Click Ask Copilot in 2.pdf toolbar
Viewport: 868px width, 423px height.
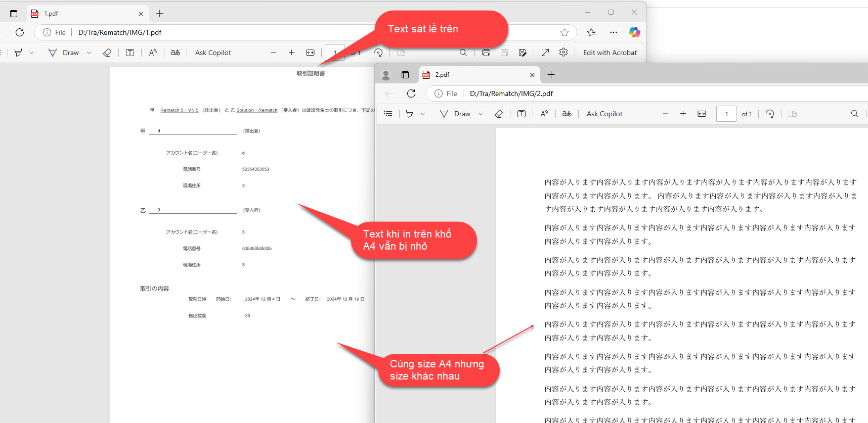[x=604, y=114]
